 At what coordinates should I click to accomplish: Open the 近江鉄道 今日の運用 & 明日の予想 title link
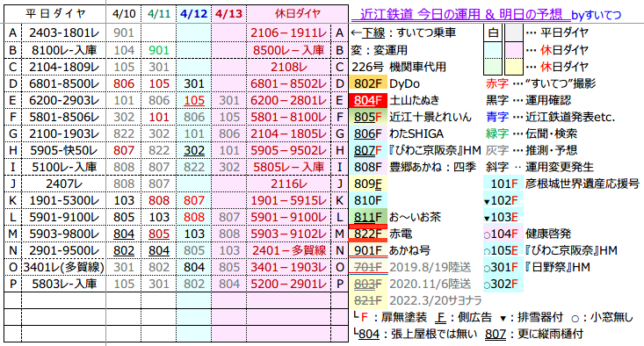[461, 15]
